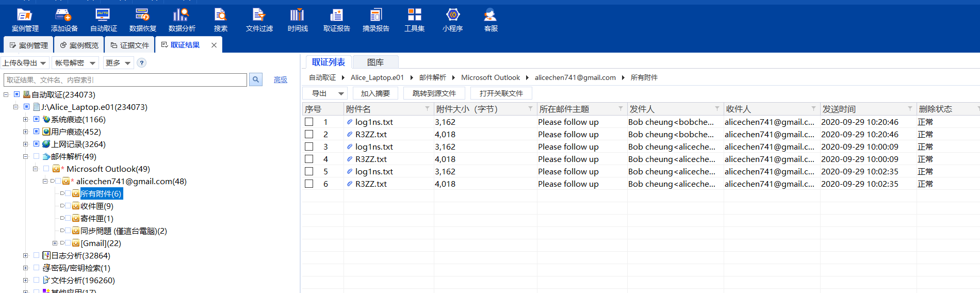The image size is (980, 293).
Task: Click the help question mark icon
Action: coord(142,63)
